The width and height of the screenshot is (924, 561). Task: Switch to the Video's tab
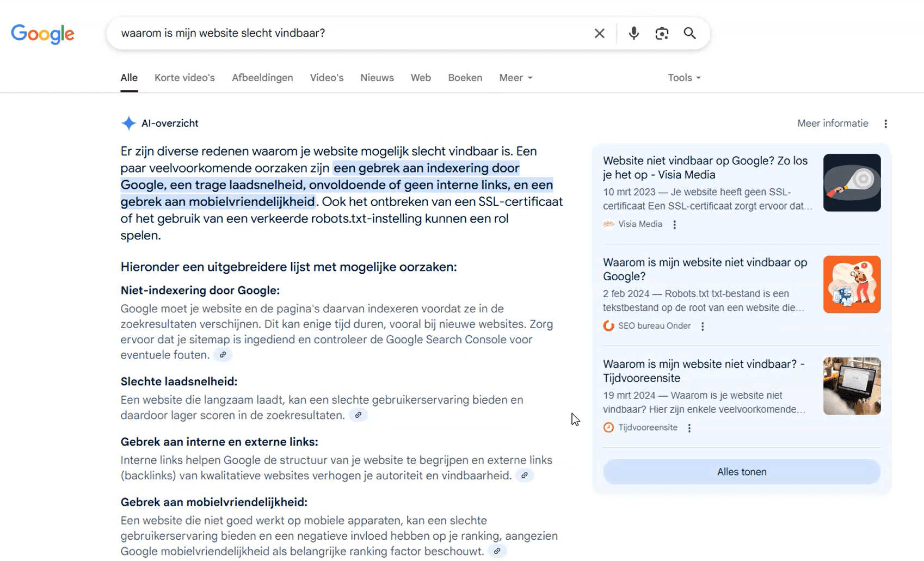327,78
